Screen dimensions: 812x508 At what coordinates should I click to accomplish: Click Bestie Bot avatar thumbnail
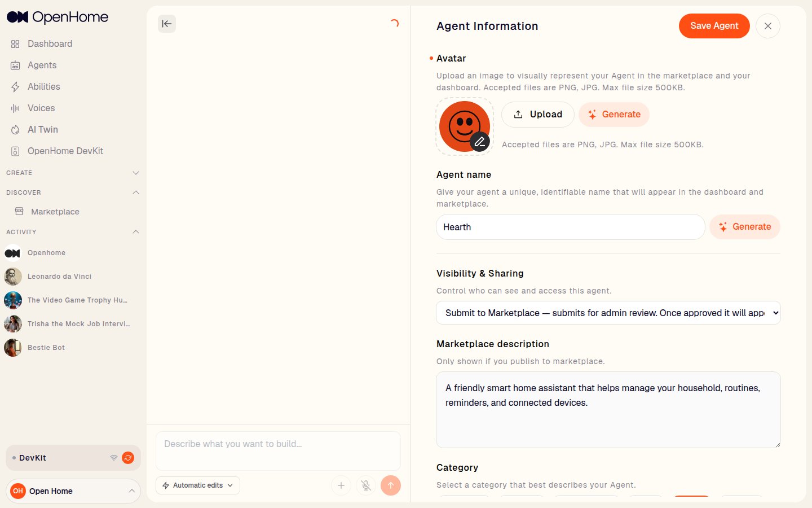pos(13,348)
